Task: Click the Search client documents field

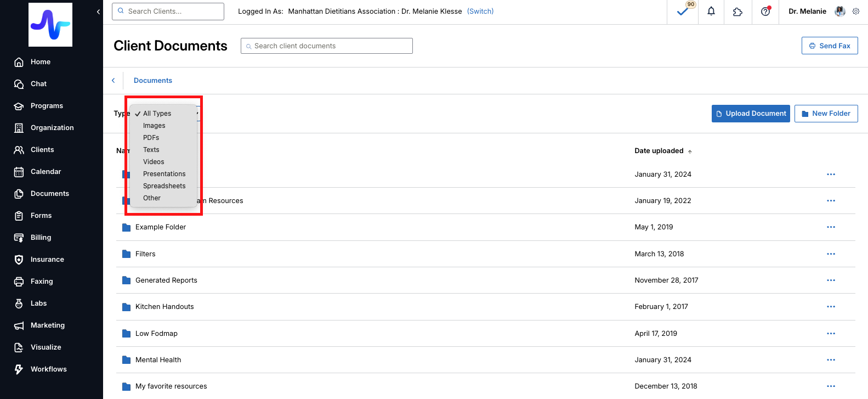Action: pos(327,46)
